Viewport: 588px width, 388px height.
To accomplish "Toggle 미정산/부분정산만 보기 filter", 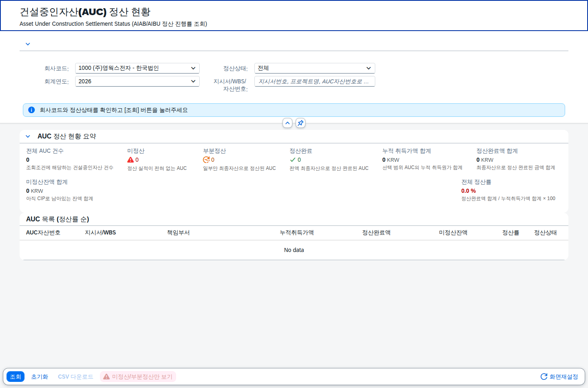I will [x=138, y=377].
